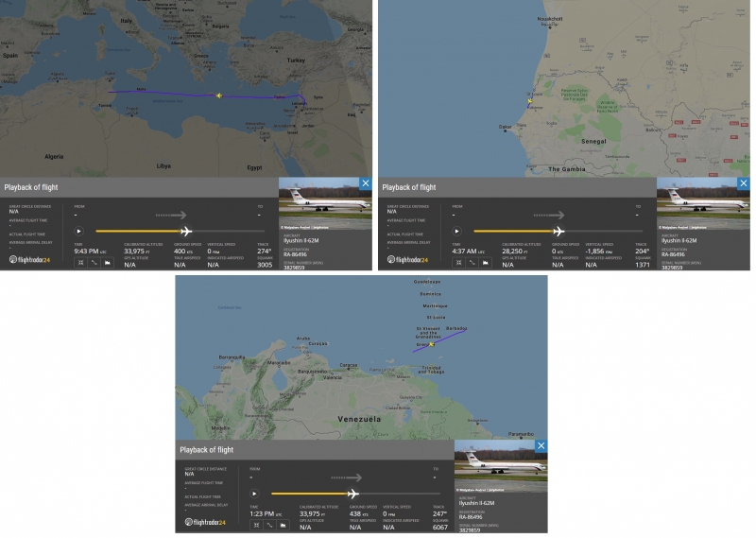
Task: Play the flight playback in the 4:37 AM panel
Action: (x=457, y=231)
